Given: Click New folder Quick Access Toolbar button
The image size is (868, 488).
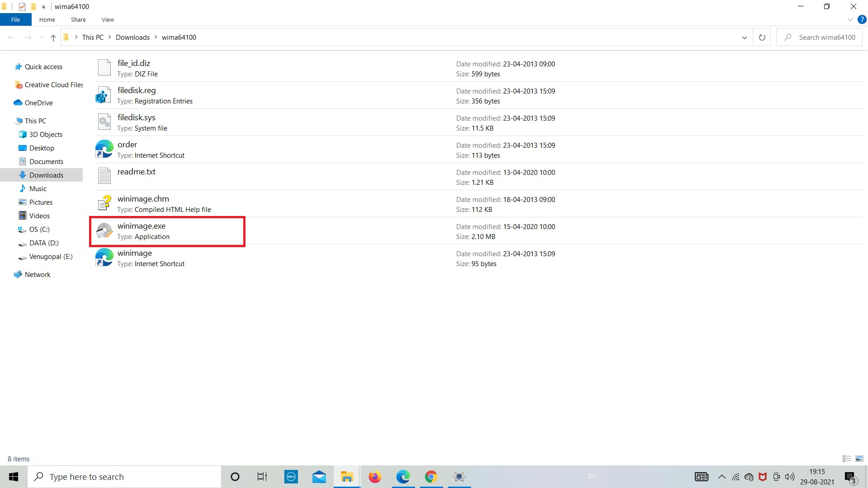Looking at the screenshot, I should [x=33, y=7].
